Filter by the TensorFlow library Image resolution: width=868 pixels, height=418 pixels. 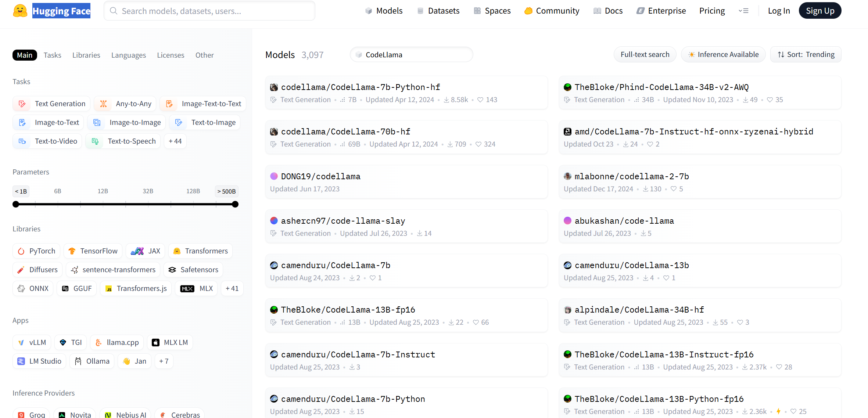coord(93,251)
